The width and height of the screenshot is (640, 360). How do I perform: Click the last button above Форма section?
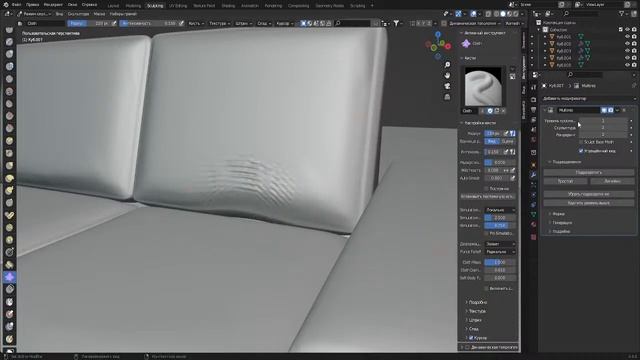coord(589,203)
